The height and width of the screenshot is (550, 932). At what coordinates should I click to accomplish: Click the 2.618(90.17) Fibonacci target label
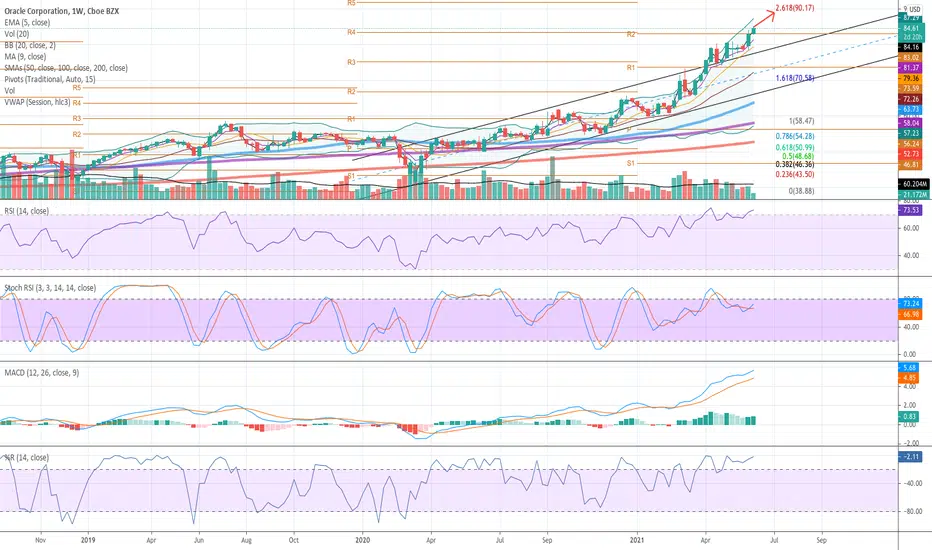pyautogui.click(x=795, y=8)
